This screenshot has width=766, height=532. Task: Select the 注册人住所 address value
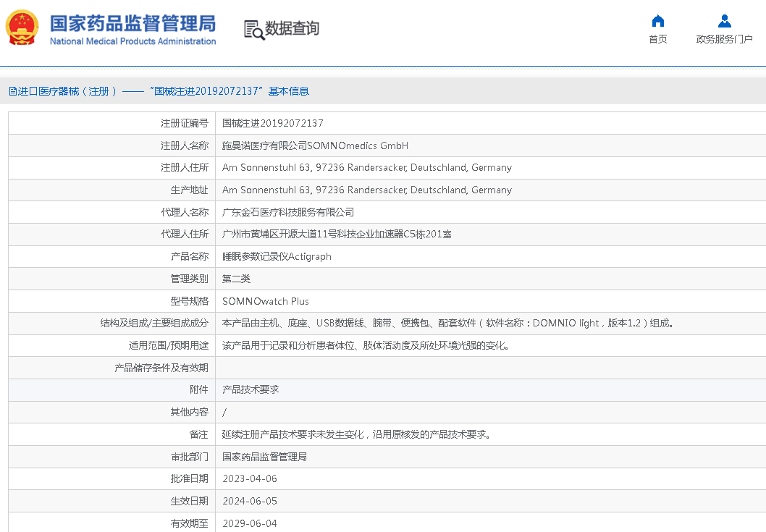[x=367, y=168]
